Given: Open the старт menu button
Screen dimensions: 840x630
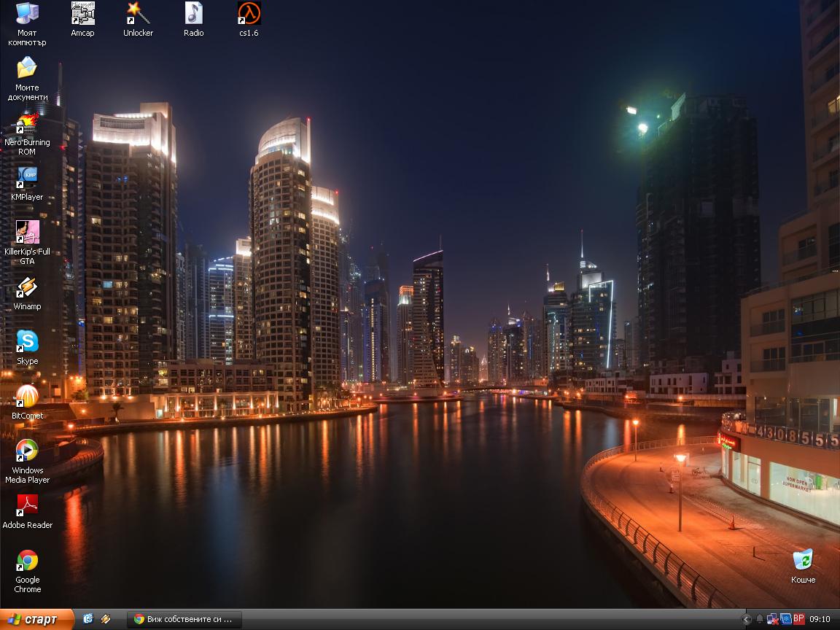Looking at the screenshot, I should pos(36,619).
